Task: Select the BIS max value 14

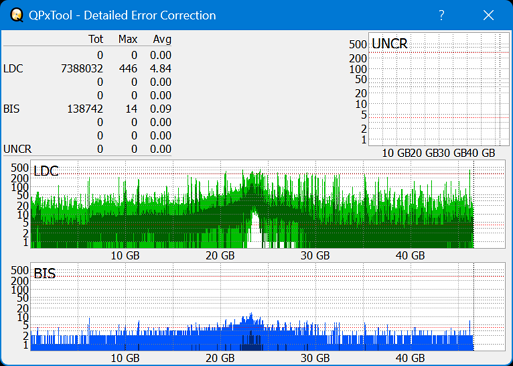Action: [x=131, y=109]
